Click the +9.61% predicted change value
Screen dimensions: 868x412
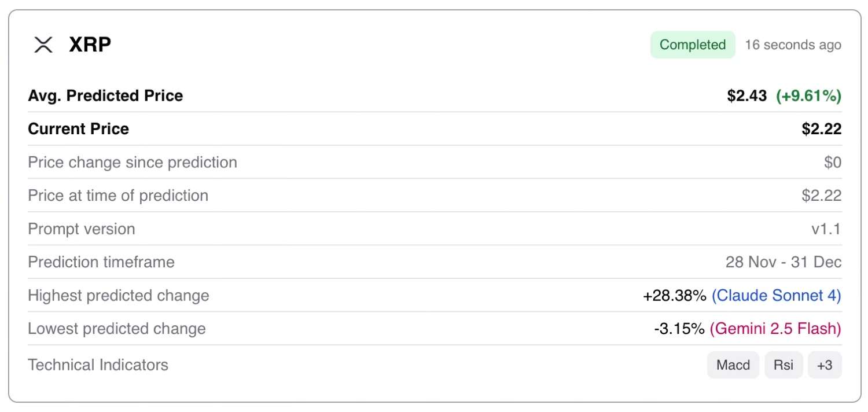point(808,96)
